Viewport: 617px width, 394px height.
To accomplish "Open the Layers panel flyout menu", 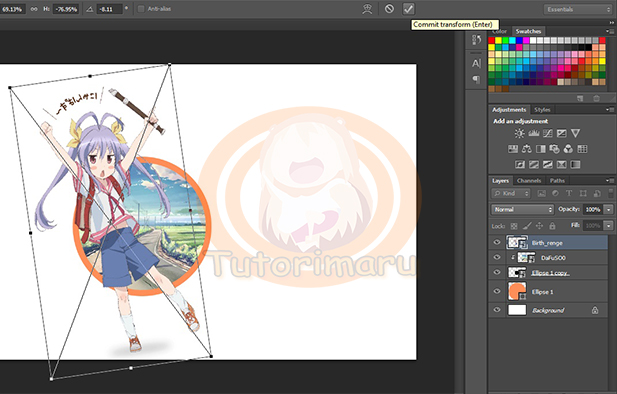I will 609,181.
